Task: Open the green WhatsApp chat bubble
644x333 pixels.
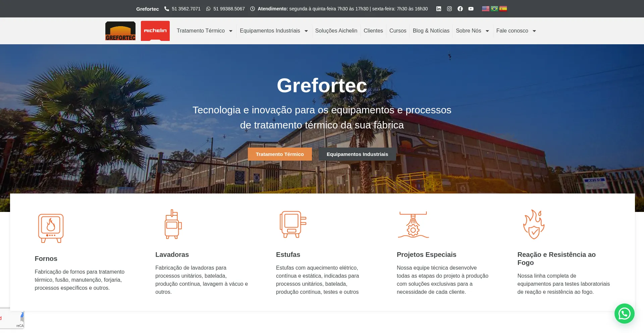Action: point(625,314)
